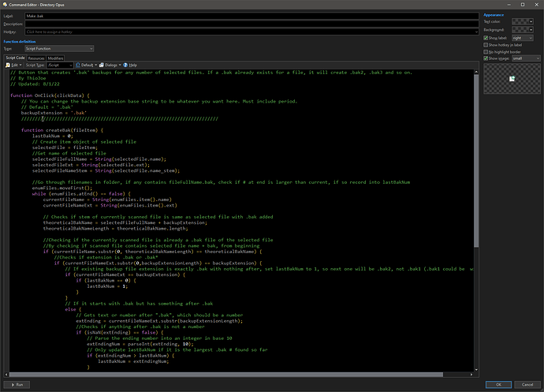Viewport: 544px width, 392px height.
Task: Open the Edit menu in script toolbar
Action: tap(13, 65)
